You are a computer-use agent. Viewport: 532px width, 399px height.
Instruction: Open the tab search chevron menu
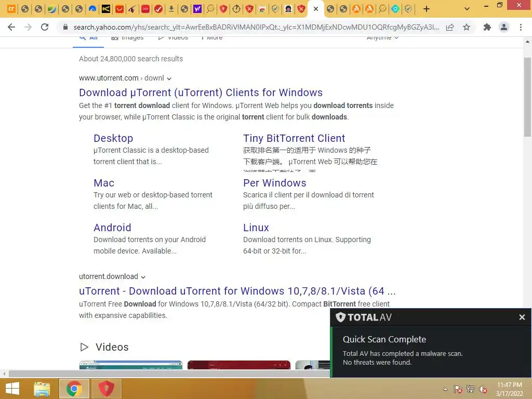tap(467, 9)
